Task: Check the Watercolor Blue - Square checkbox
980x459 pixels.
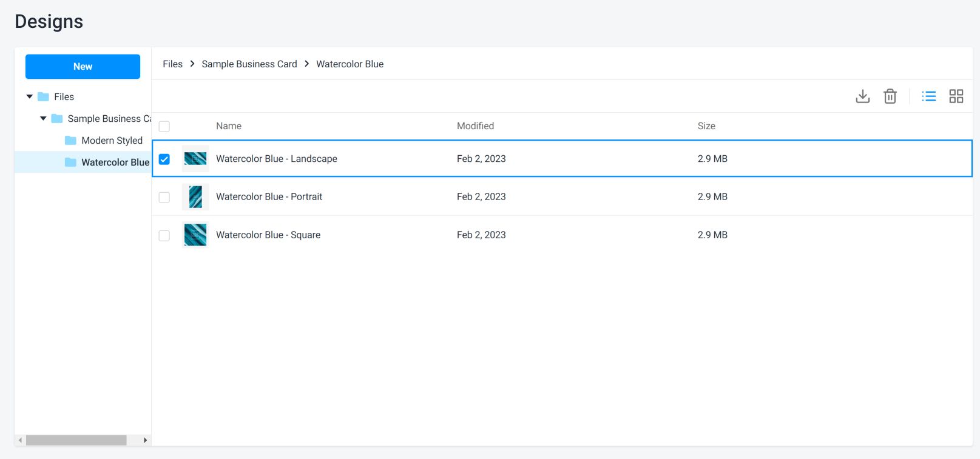Action: (x=164, y=235)
